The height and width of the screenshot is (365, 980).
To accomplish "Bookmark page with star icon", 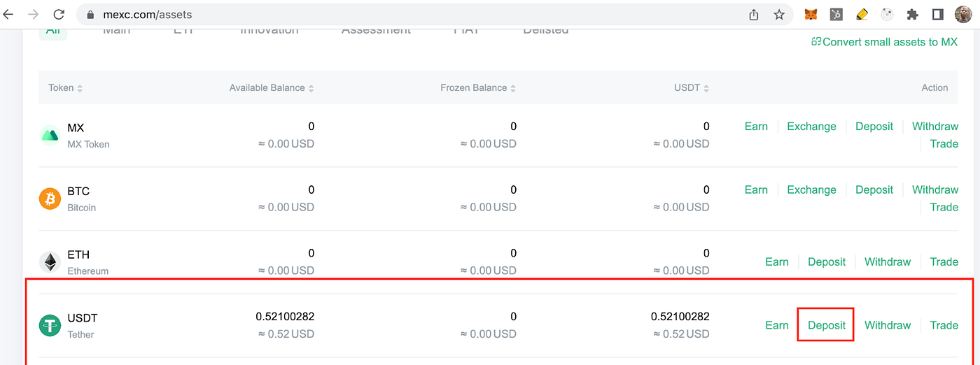I will point(779,15).
